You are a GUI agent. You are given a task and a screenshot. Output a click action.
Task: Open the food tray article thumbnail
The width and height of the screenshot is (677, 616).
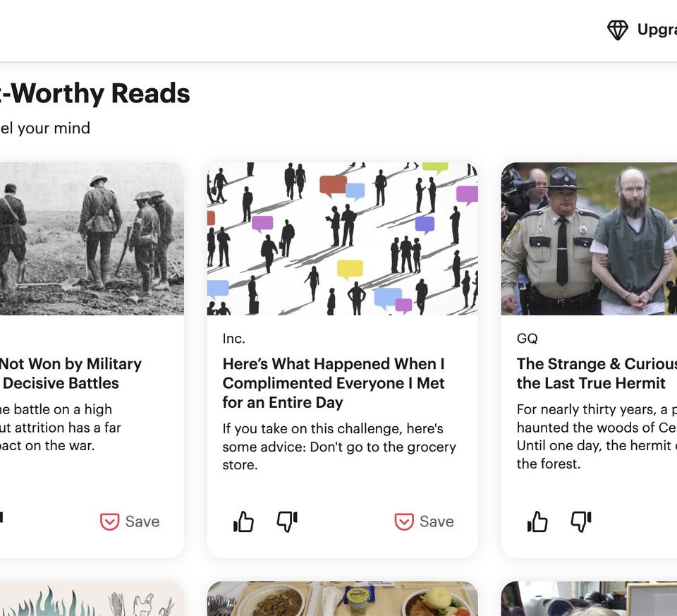(x=343, y=599)
